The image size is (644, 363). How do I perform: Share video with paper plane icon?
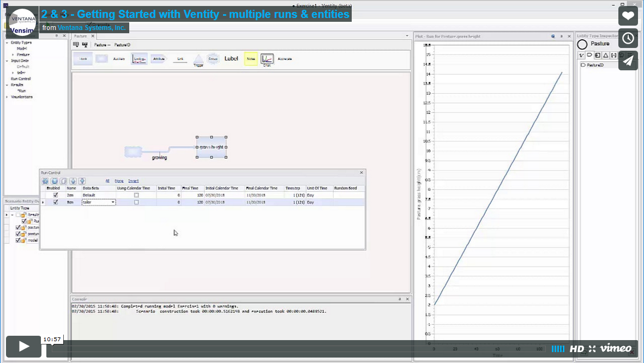(x=628, y=60)
